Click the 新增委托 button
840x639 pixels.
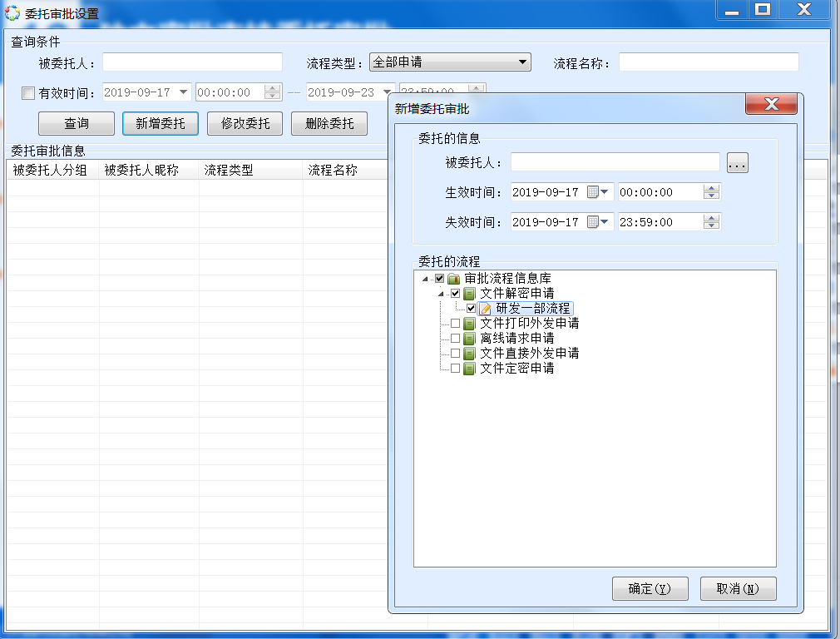pyautogui.click(x=161, y=124)
